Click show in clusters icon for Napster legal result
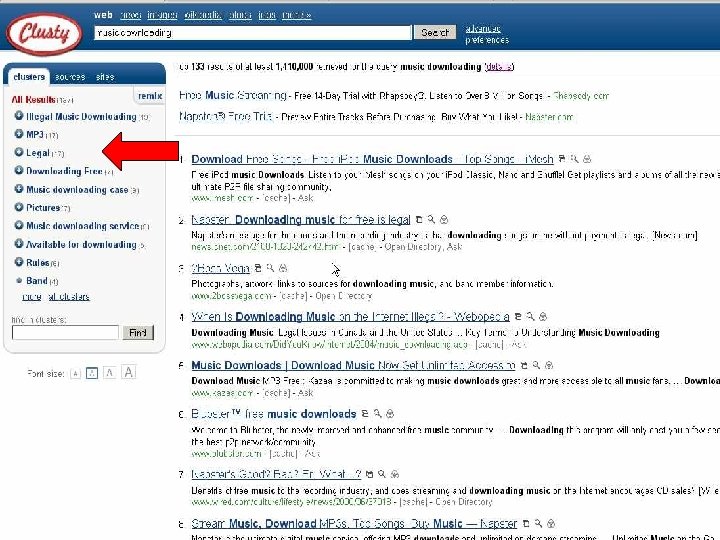The height and width of the screenshot is (540, 720). pos(444,220)
